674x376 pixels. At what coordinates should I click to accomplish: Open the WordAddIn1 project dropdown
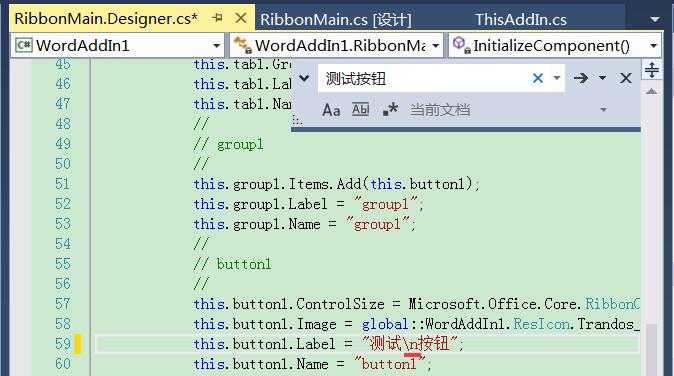[x=217, y=46]
